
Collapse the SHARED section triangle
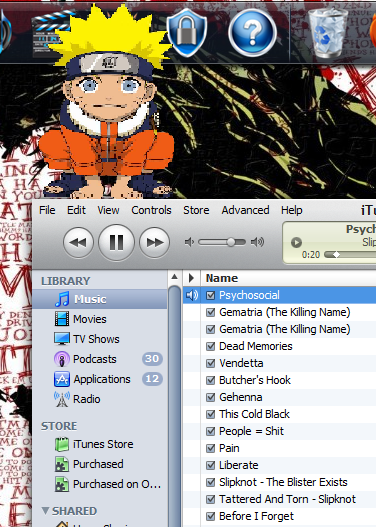45,511
